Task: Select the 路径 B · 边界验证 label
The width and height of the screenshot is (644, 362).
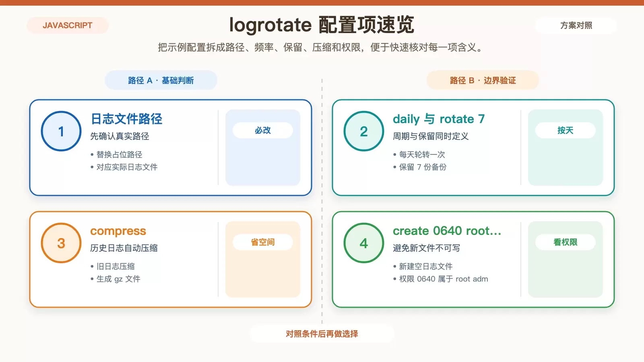Action: coord(483,80)
